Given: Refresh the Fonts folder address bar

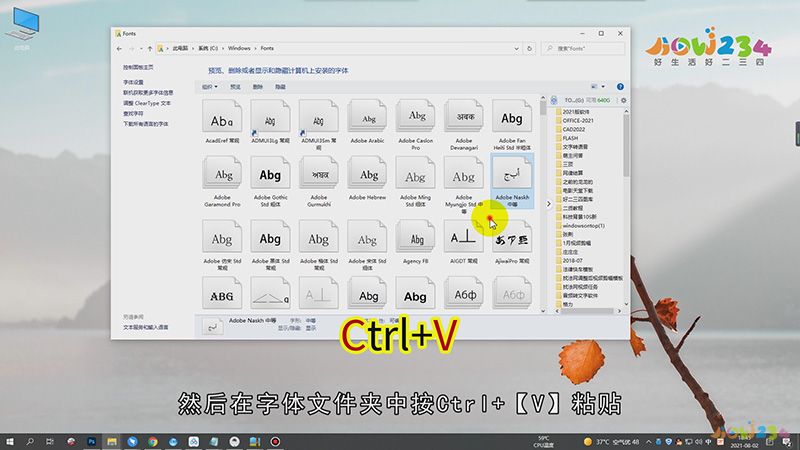Looking at the screenshot, I should tap(529, 48).
